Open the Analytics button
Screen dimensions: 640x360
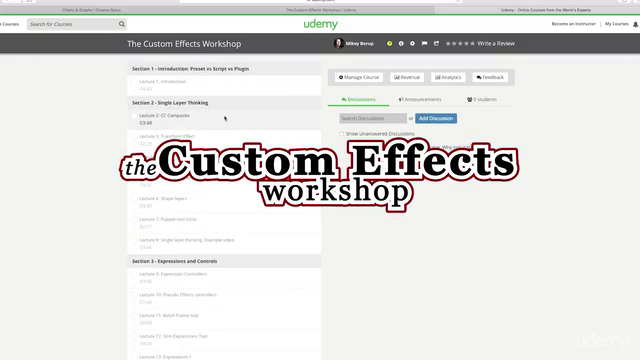[x=448, y=77]
